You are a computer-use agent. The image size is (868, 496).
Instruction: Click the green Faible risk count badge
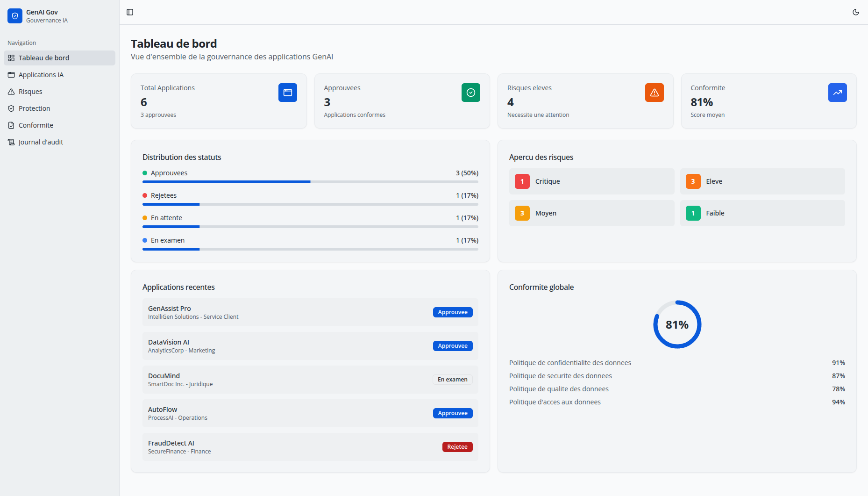click(693, 213)
